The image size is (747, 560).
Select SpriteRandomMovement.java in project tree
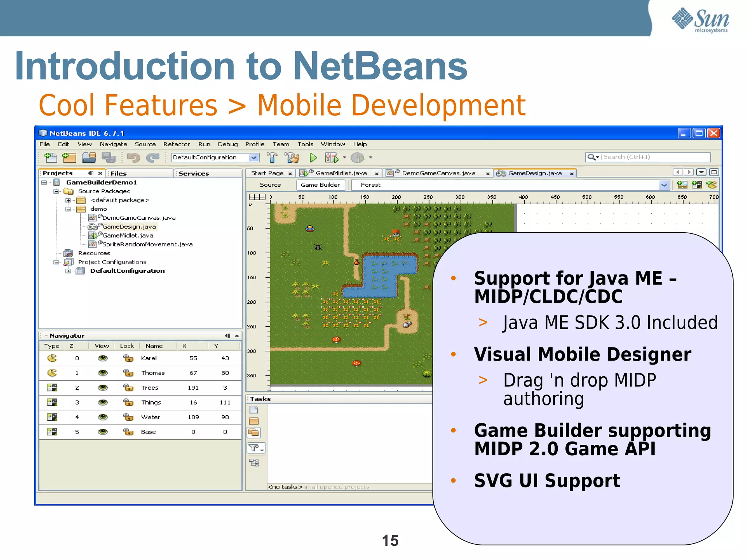tap(147, 244)
